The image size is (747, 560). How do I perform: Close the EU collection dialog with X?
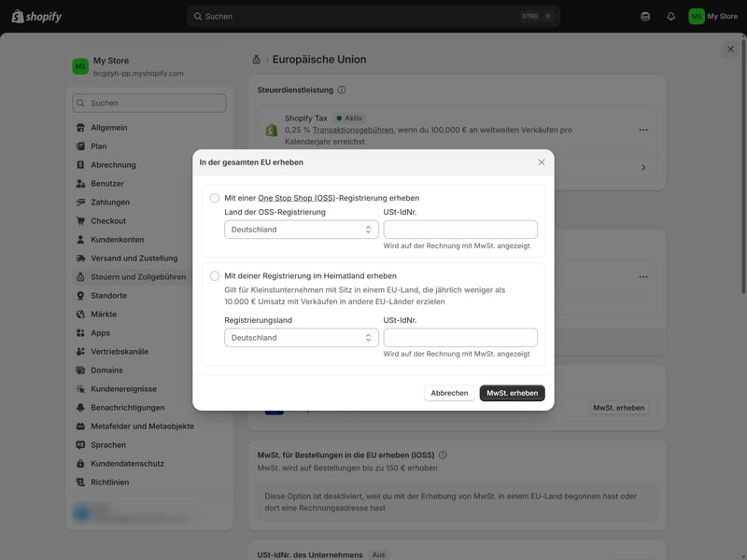[x=542, y=162]
